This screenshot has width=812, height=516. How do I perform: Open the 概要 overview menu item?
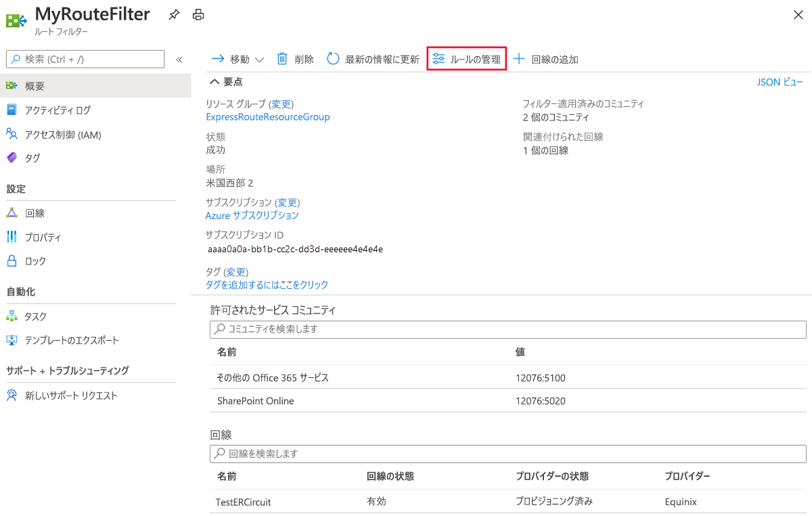point(95,86)
